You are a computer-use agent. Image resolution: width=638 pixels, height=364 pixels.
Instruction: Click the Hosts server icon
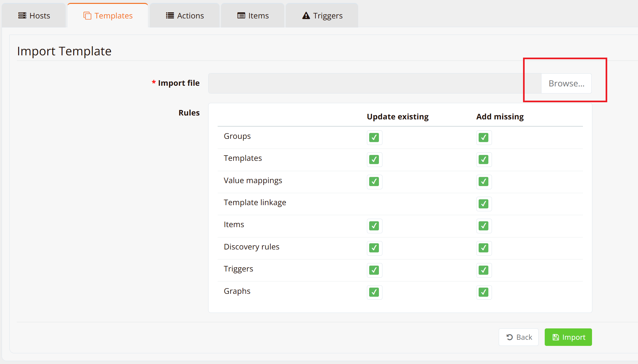click(x=22, y=16)
